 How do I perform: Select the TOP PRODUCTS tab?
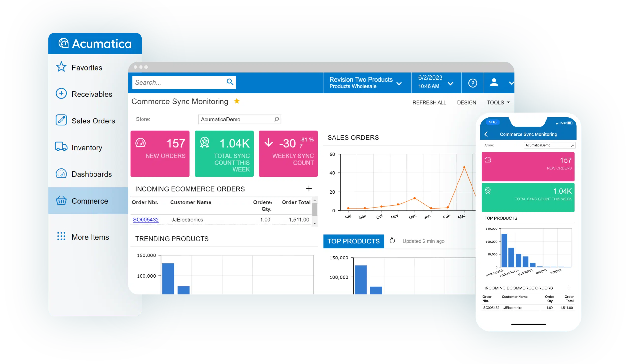pos(353,241)
